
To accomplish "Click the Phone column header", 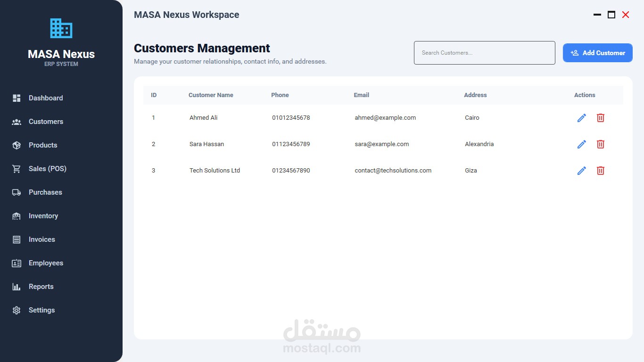I will click(x=280, y=95).
